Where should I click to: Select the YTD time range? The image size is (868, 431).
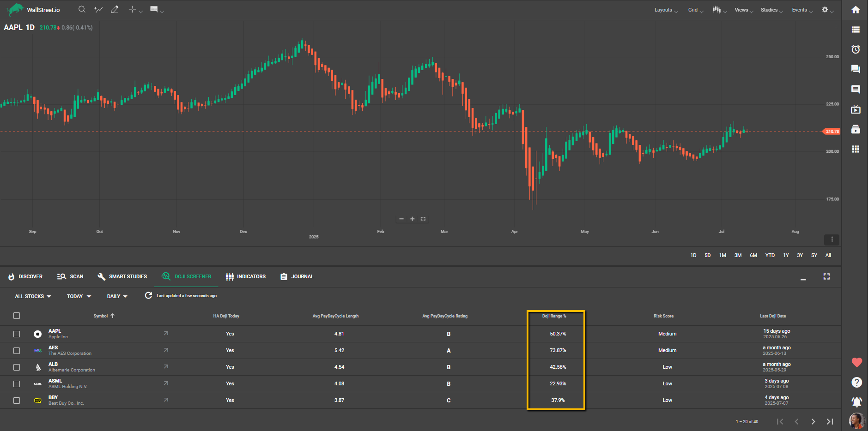pos(770,255)
